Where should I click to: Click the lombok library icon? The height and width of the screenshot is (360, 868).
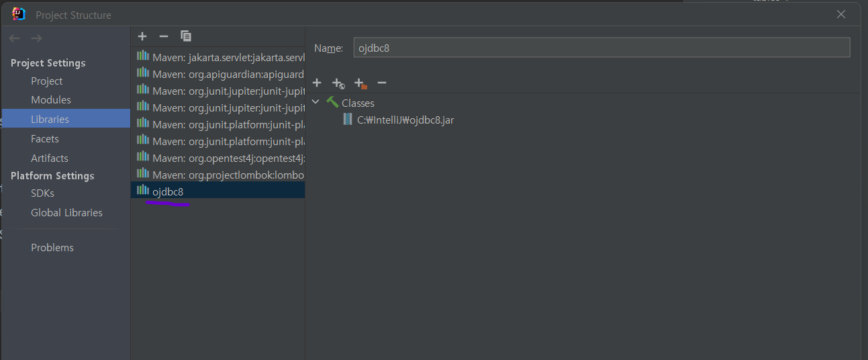(x=143, y=174)
